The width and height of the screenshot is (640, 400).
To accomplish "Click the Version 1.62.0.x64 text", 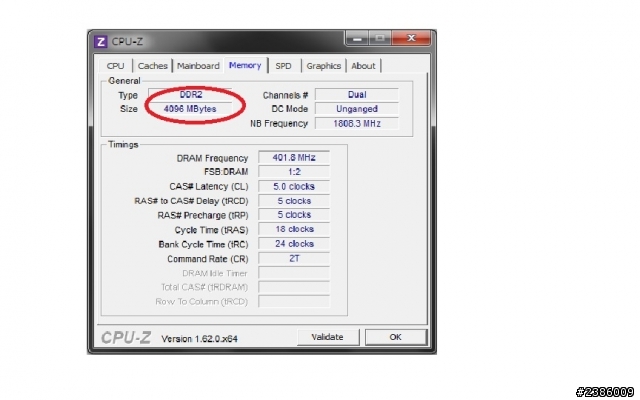I will point(200,339).
